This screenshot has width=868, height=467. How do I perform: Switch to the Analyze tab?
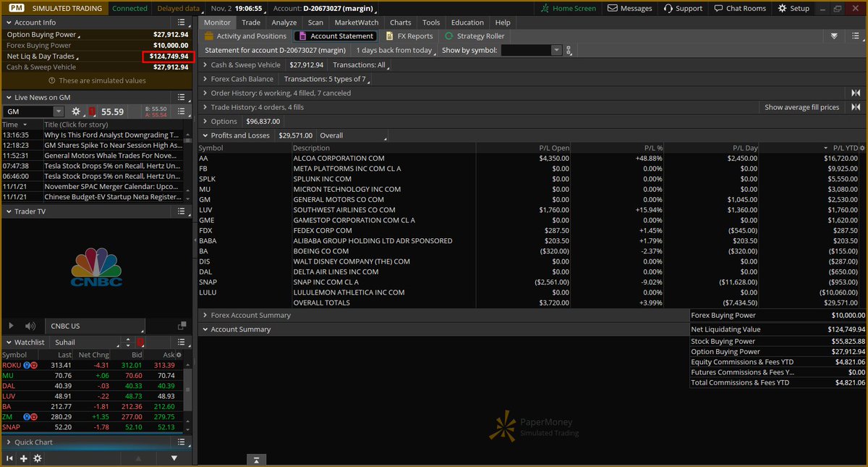(x=284, y=22)
